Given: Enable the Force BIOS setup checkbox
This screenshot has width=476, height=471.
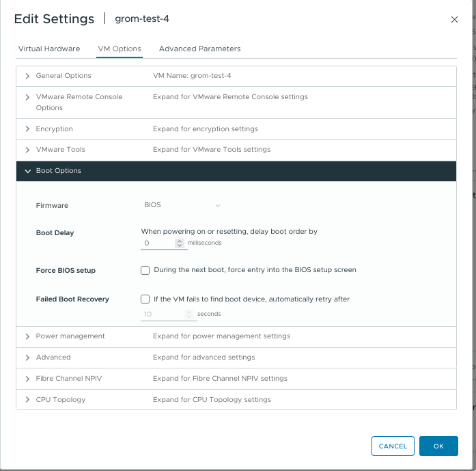Looking at the screenshot, I should pyautogui.click(x=145, y=270).
